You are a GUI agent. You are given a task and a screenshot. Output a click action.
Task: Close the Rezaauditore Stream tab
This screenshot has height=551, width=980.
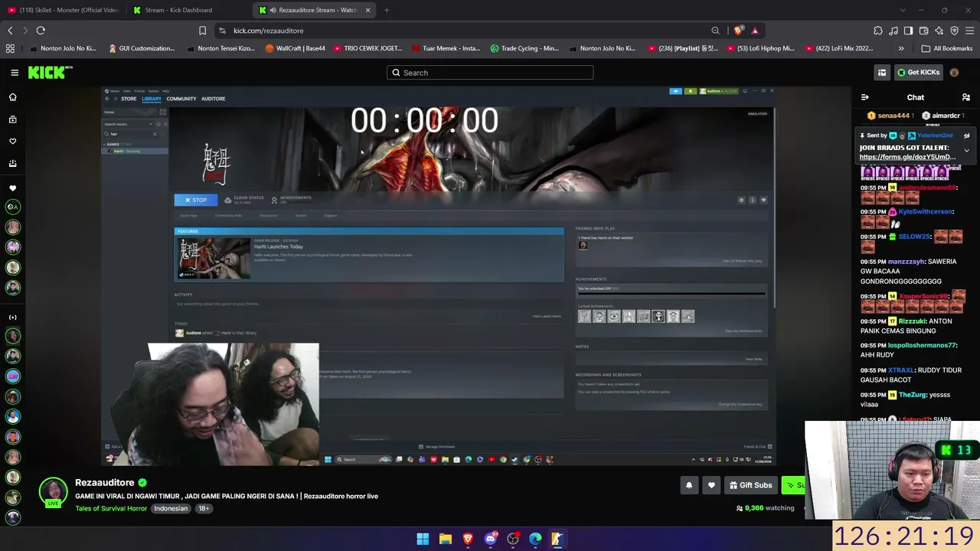pos(367,10)
